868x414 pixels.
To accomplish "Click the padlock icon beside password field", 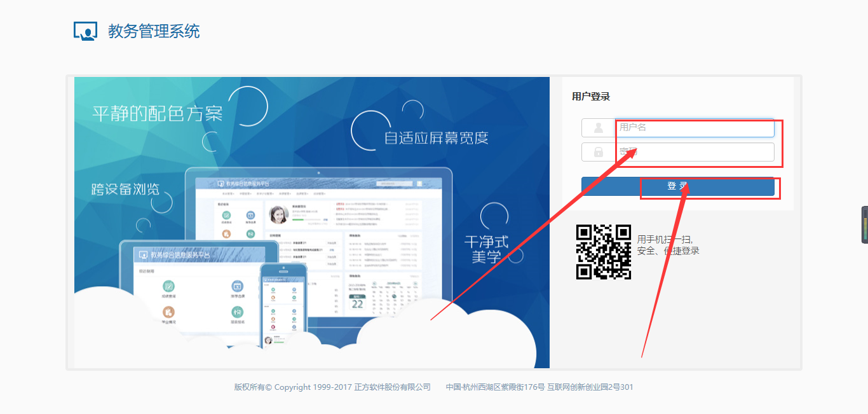I will [598, 152].
